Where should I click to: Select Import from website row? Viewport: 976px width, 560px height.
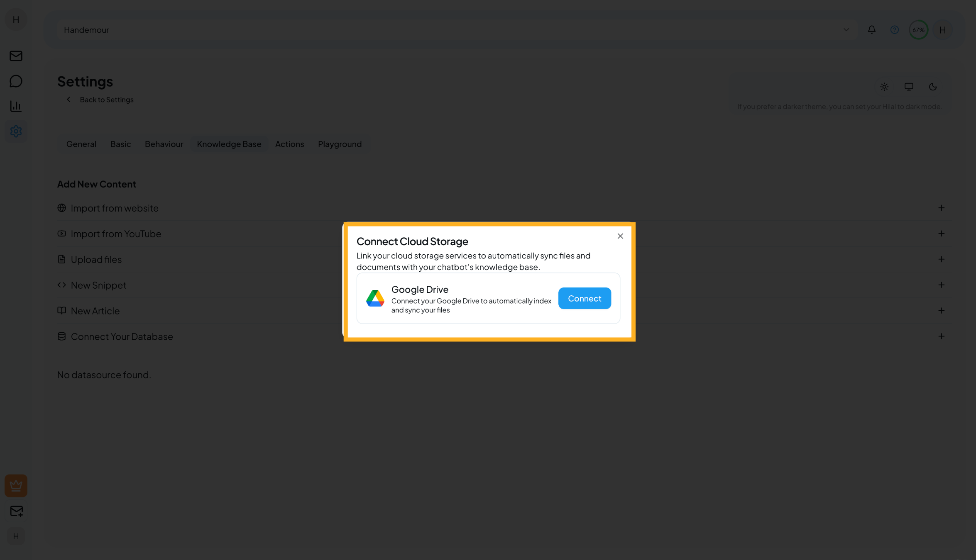click(504, 208)
